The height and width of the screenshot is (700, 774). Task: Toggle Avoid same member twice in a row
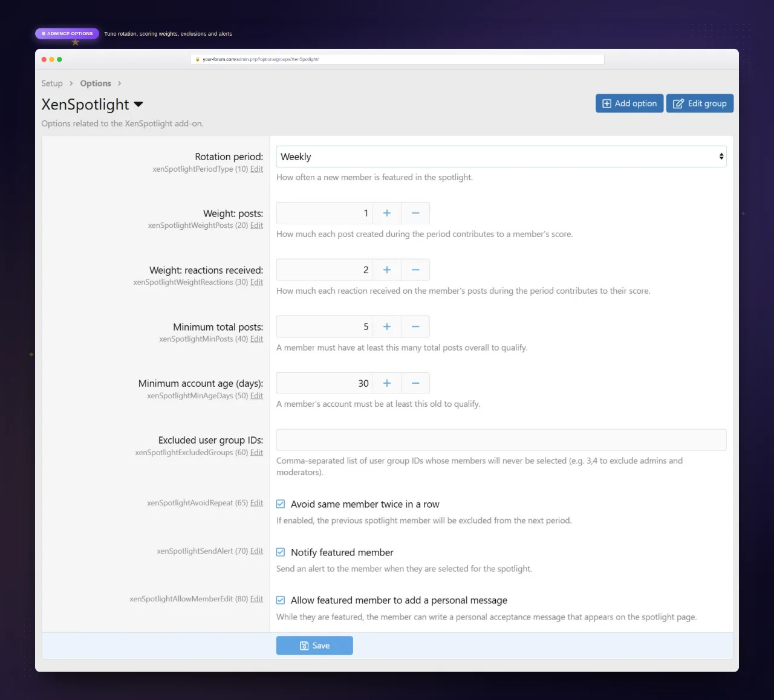click(281, 504)
